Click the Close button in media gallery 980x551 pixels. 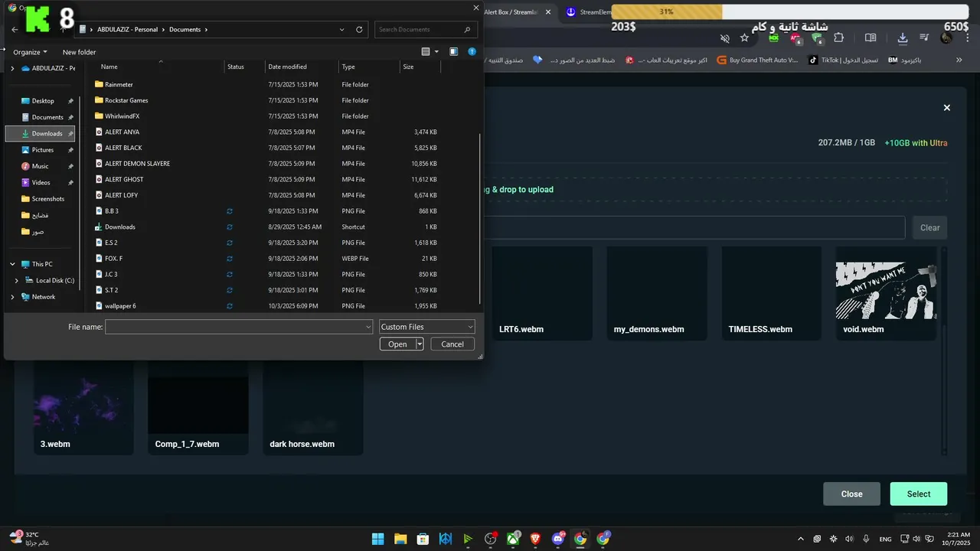[851, 494]
